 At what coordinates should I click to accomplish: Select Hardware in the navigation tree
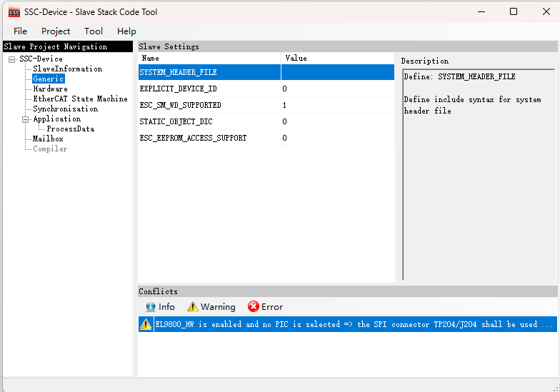pyautogui.click(x=50, y=89)
